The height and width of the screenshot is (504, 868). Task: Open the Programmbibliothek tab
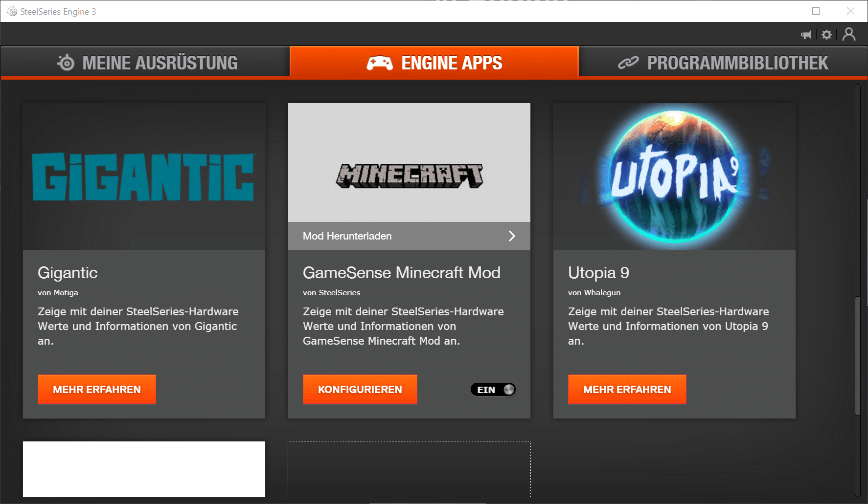pos(723,63)
